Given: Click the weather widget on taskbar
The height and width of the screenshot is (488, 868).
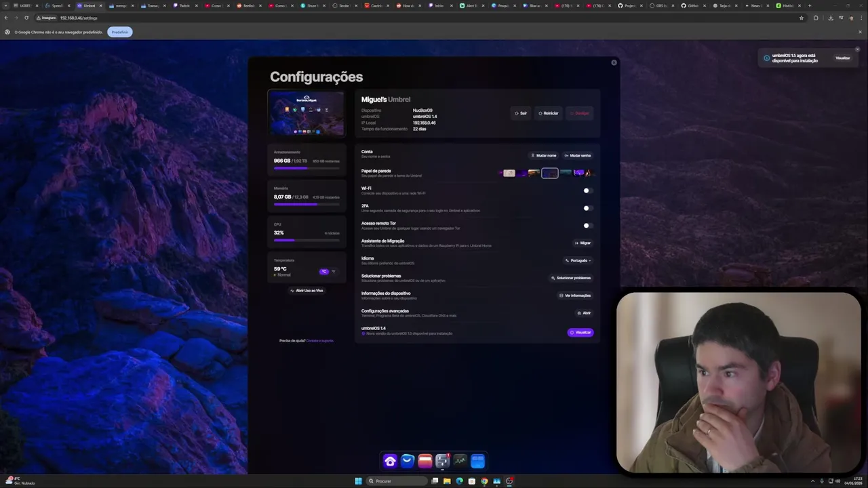Looking at the screenshot, I should pyautogui.click(x=20, y=481).
